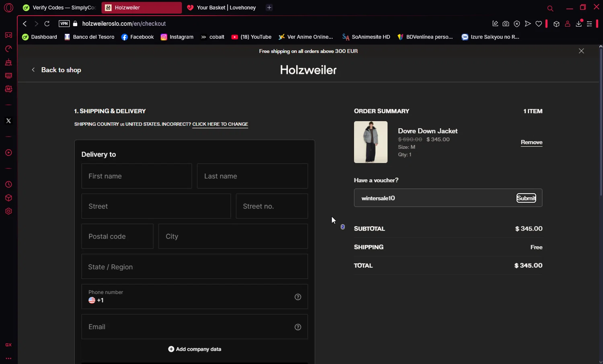
Task: Click the Email field help icon
Action: (x=298, y=327)
